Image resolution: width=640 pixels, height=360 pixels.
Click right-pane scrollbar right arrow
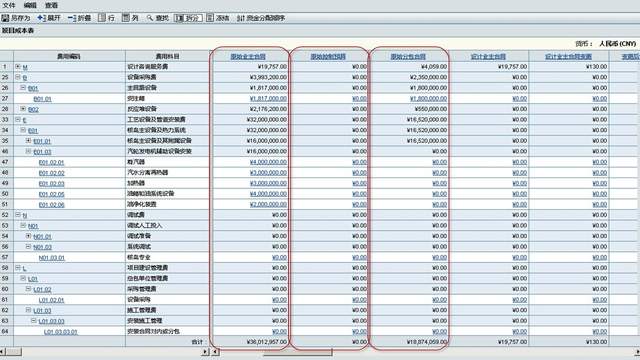637,352
